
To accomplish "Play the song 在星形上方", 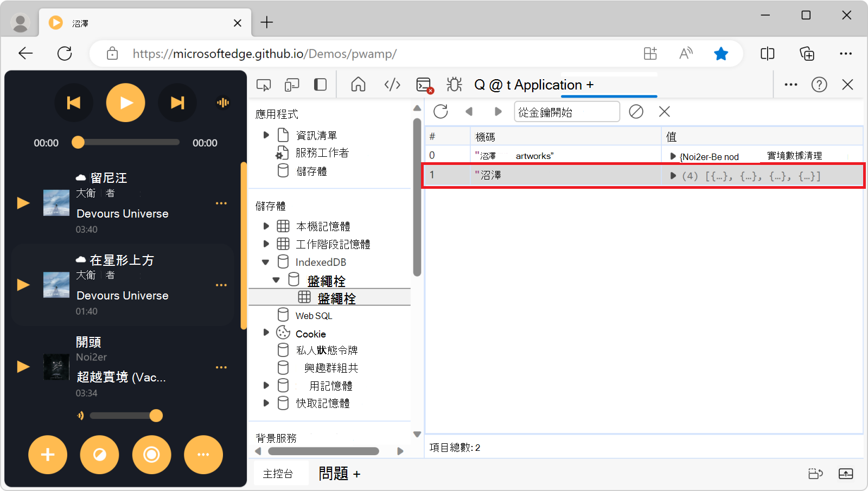I will point(23,285).
